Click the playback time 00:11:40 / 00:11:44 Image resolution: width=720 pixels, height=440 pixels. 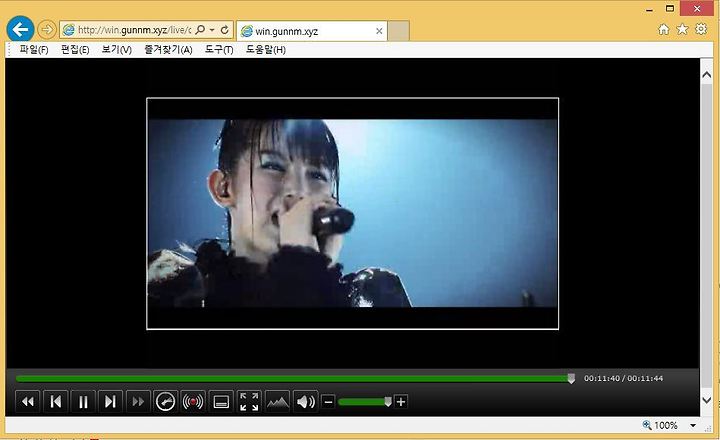(x=623, y=378)
